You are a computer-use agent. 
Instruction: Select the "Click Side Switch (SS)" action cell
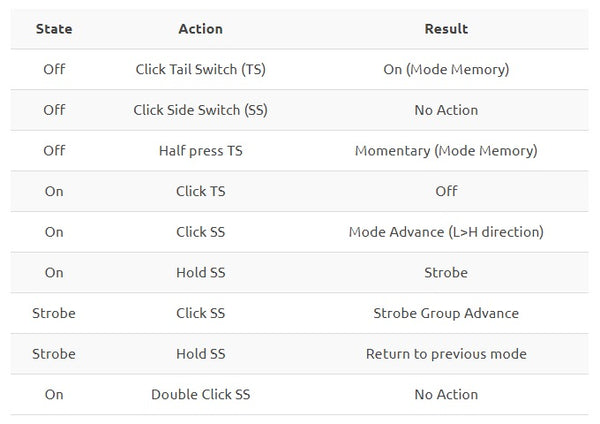coord(200,110)
